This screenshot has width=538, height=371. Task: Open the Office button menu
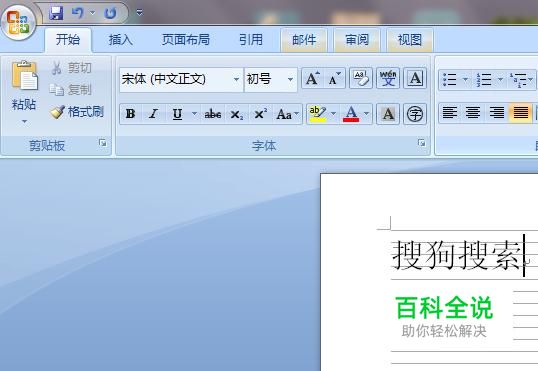click(19, 23)
